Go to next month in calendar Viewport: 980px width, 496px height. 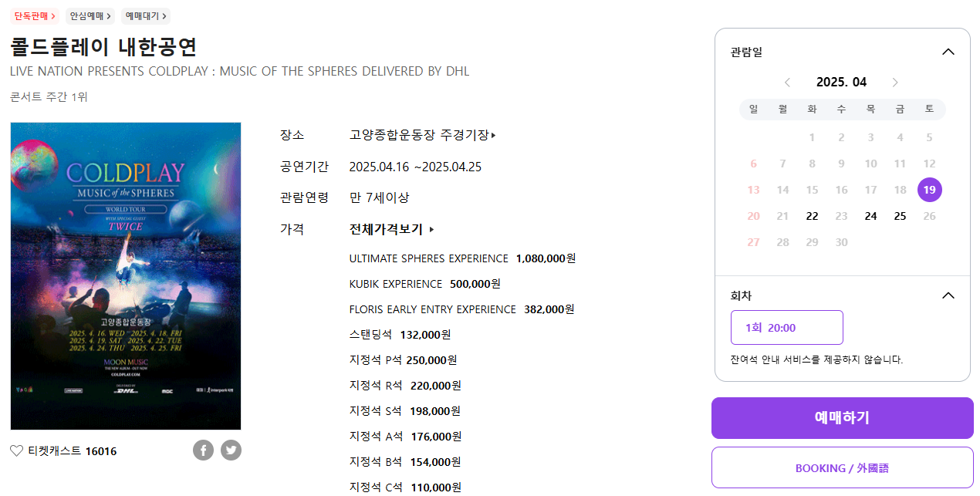coord(895,83)
